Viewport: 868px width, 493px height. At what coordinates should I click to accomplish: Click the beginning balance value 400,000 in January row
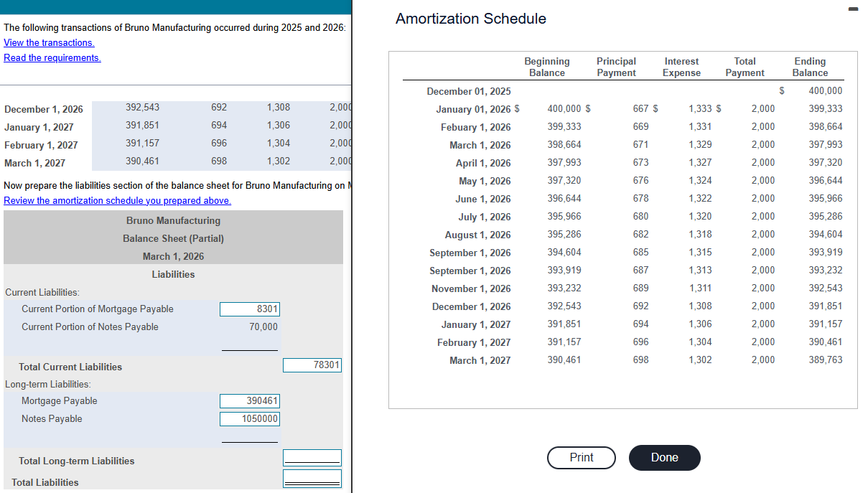click(564, 108)
